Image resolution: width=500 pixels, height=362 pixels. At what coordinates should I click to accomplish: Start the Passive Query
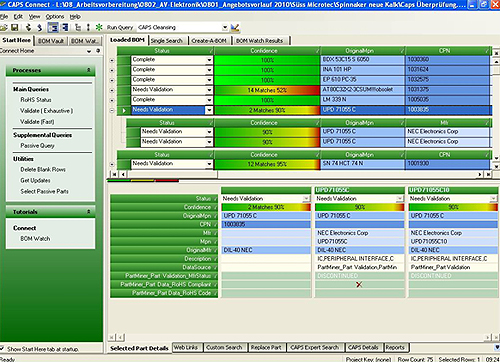37,146
